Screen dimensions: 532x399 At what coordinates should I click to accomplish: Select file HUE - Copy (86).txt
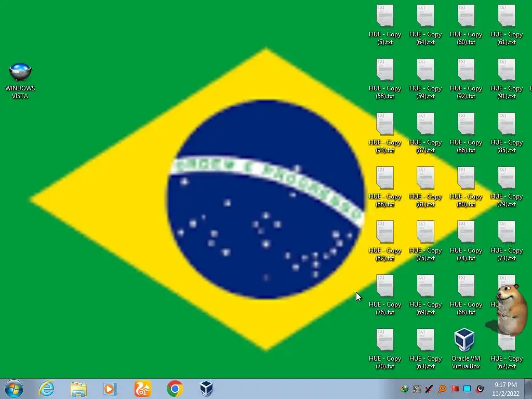coord(466,132)
